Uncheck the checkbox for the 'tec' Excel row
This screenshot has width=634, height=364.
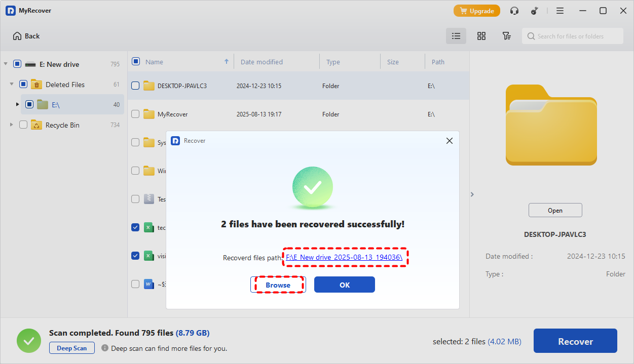[135, 227]
